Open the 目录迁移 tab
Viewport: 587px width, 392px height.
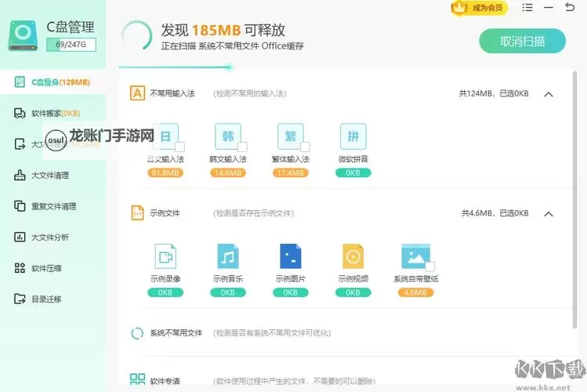53,299
